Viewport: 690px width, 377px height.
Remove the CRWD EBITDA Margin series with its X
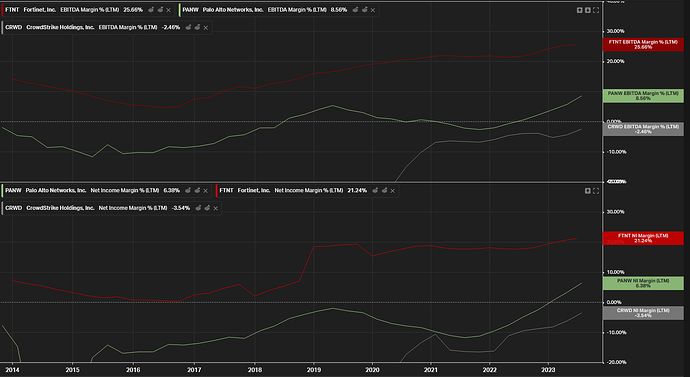click(206, 28)
